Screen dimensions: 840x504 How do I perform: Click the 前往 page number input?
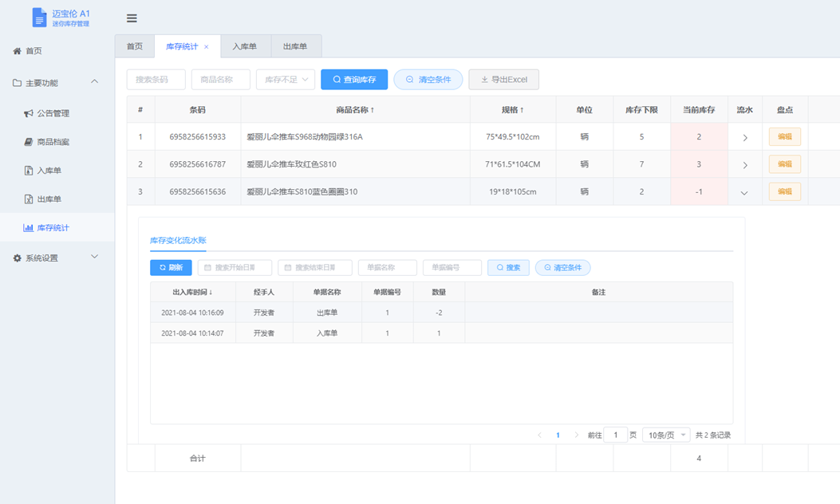click(x=616, y=435)
